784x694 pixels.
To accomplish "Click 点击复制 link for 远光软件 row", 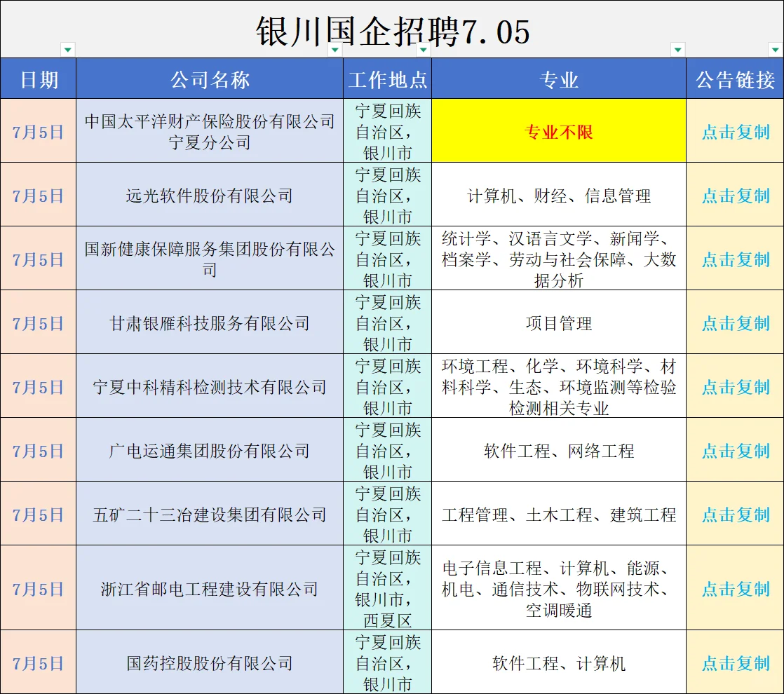I will (x=736, y=196).
